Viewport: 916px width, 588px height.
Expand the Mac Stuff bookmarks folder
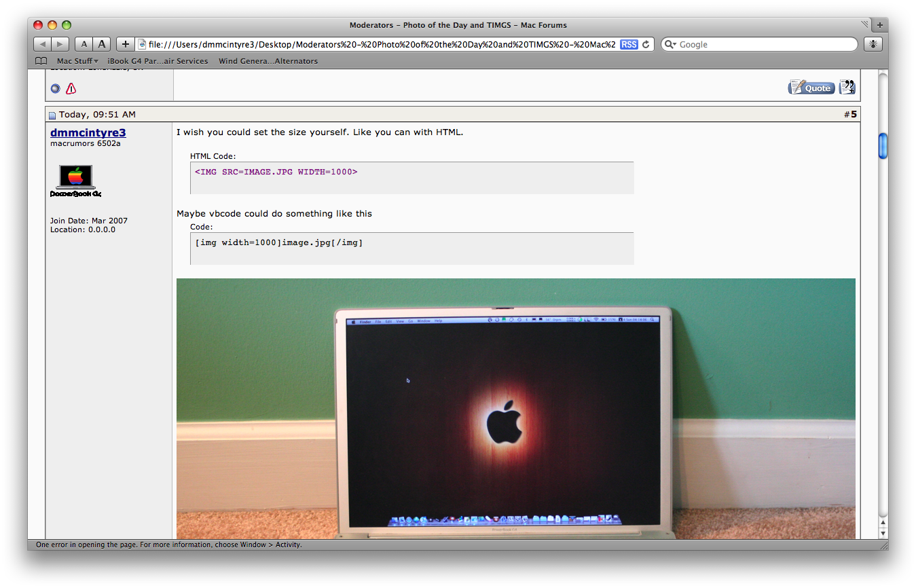coord(77,61)
